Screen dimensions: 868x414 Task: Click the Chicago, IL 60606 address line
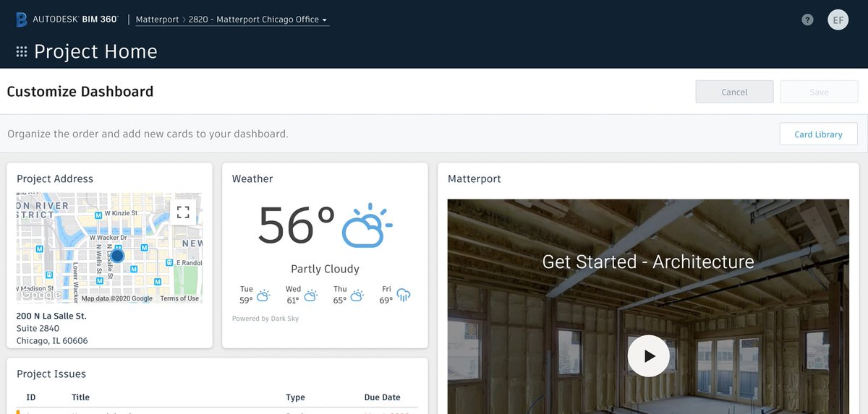click(52, 341)
